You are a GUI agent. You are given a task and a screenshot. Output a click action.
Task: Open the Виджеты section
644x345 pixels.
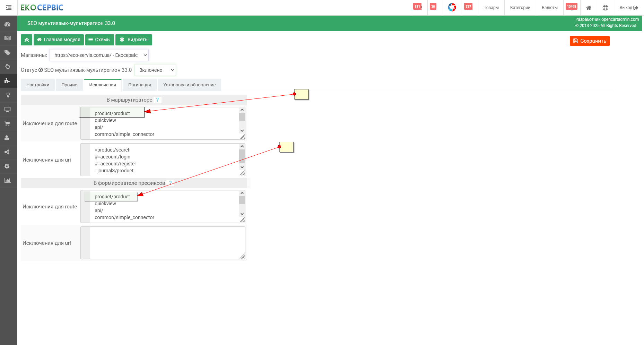[134, 40]
